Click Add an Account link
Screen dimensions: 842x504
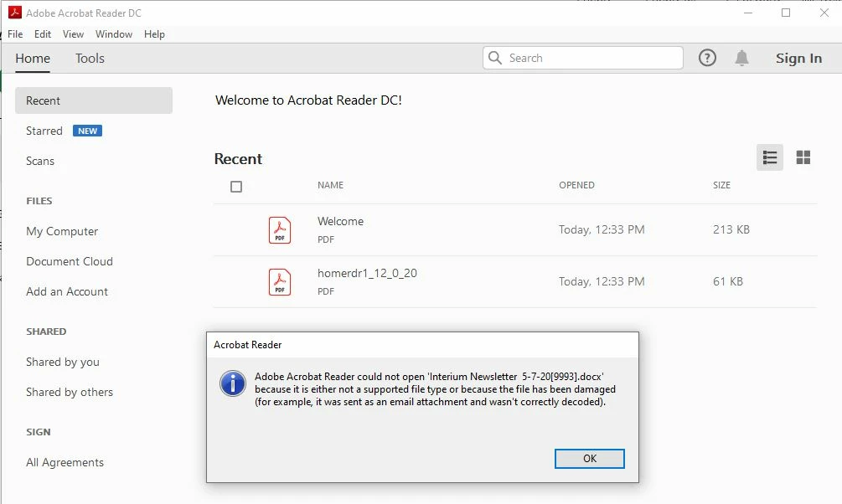67,291
